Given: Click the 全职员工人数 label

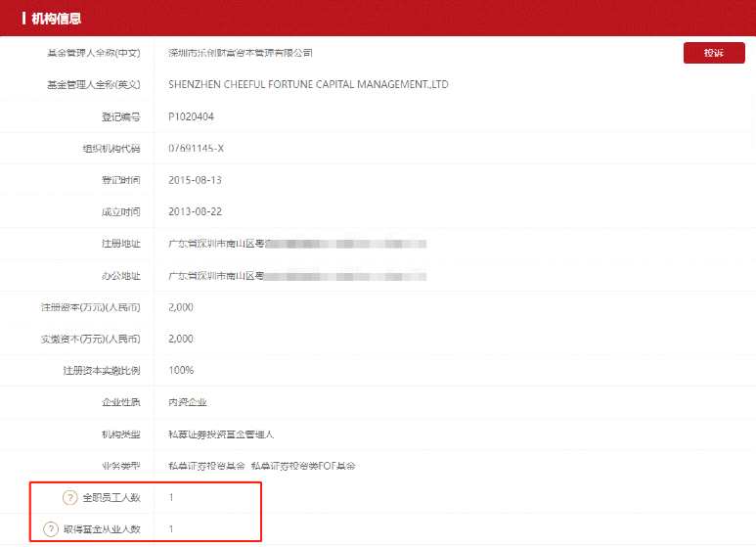Looking at the screenshot, I should 111,497.
